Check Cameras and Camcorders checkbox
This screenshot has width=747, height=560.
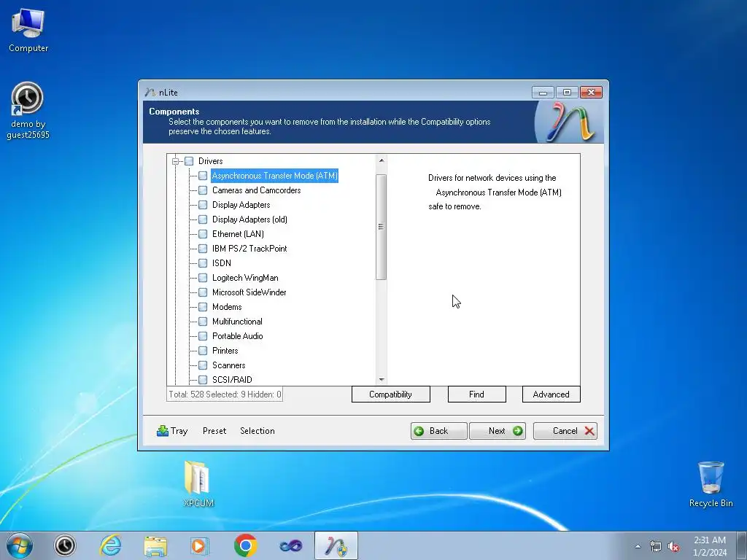tap(203, 190)
